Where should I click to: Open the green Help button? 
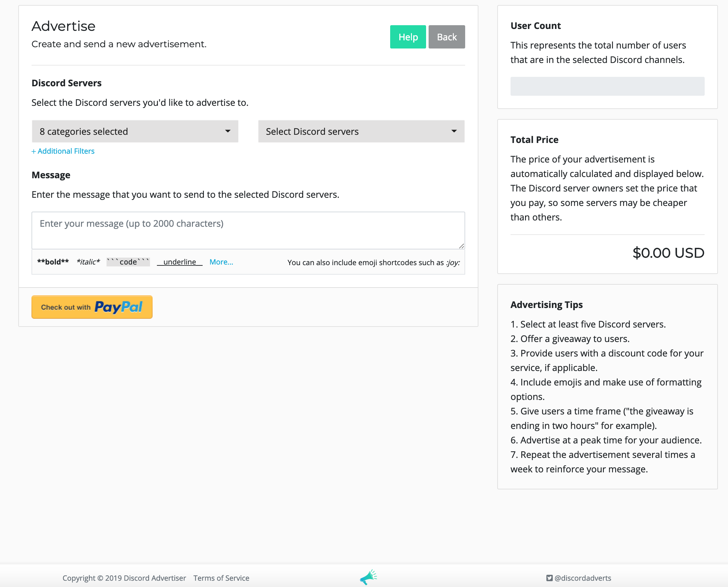(x=408, y=37)
